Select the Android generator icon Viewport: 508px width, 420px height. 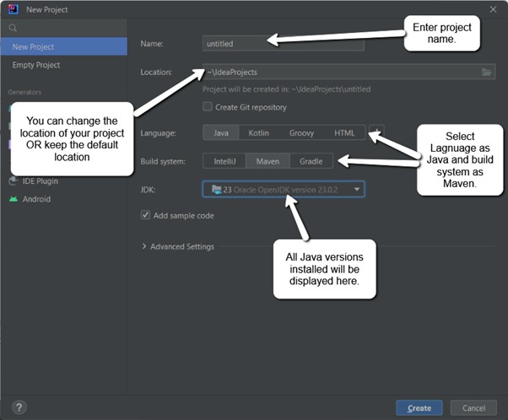14,199
